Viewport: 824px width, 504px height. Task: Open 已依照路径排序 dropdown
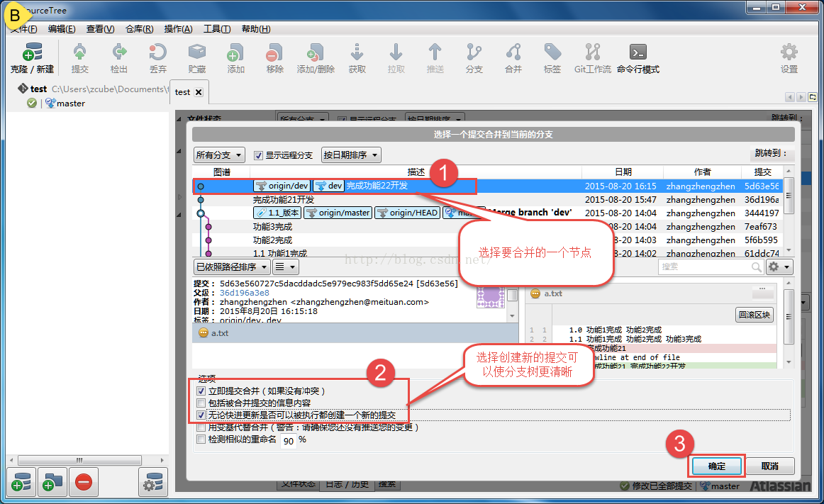point(232,267)
